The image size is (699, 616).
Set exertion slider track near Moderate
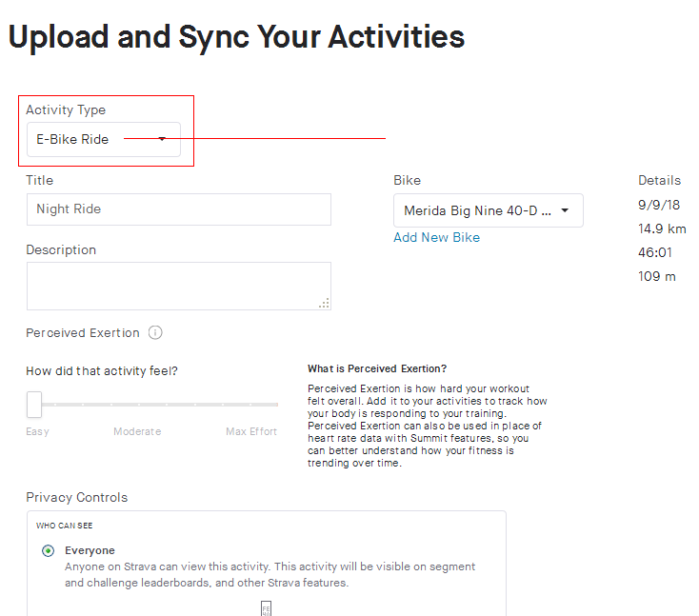point(139,405)
